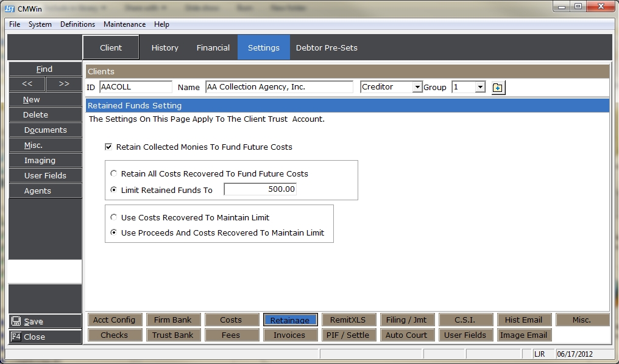
Task: Click the Find button in sidebar
Action: (44, 69)
